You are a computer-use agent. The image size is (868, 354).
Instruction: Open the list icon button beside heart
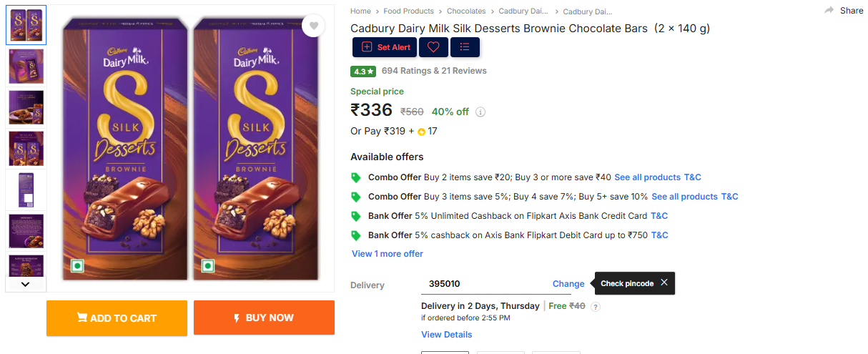point(465,47)
